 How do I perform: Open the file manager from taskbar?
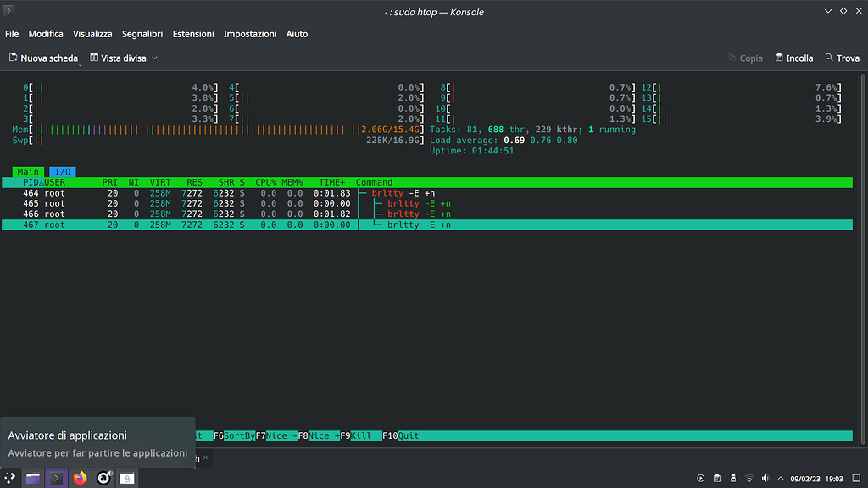(33, 478)
